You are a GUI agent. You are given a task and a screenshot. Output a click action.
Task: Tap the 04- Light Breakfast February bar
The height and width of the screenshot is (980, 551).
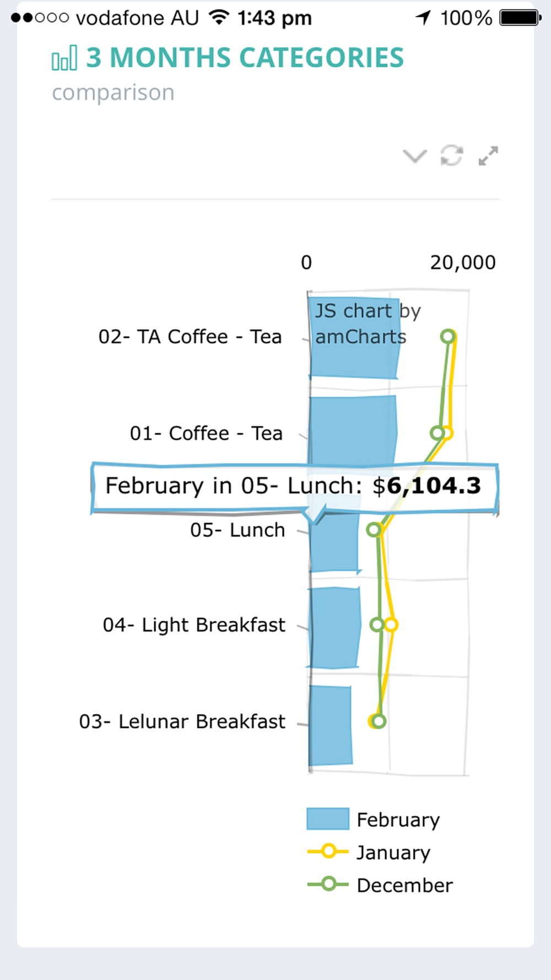pyautogui.click(x=334, y=628)
